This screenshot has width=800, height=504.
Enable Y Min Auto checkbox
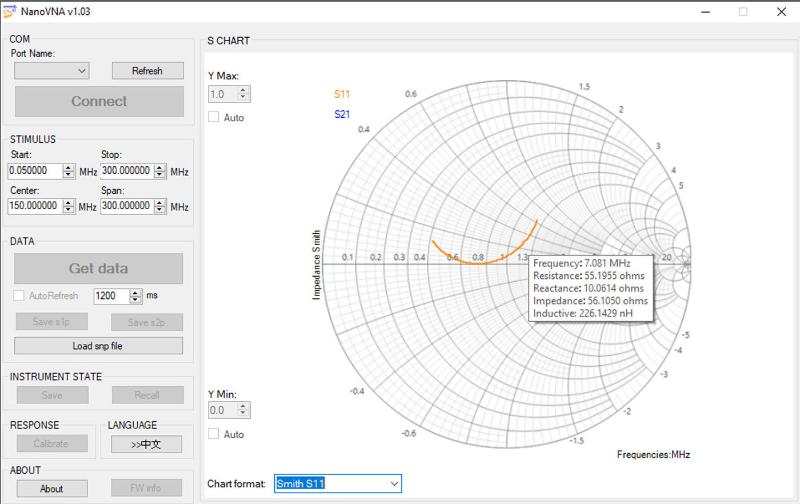214,434
